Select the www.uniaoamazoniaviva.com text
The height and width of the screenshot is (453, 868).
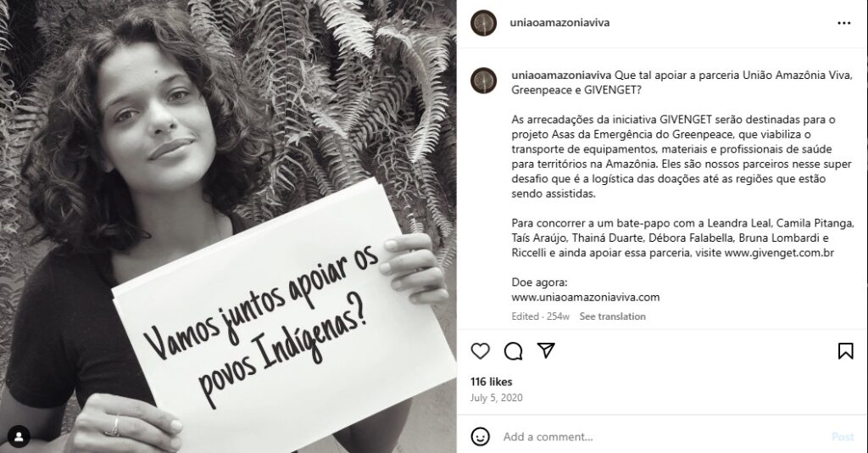coord(586,297)
